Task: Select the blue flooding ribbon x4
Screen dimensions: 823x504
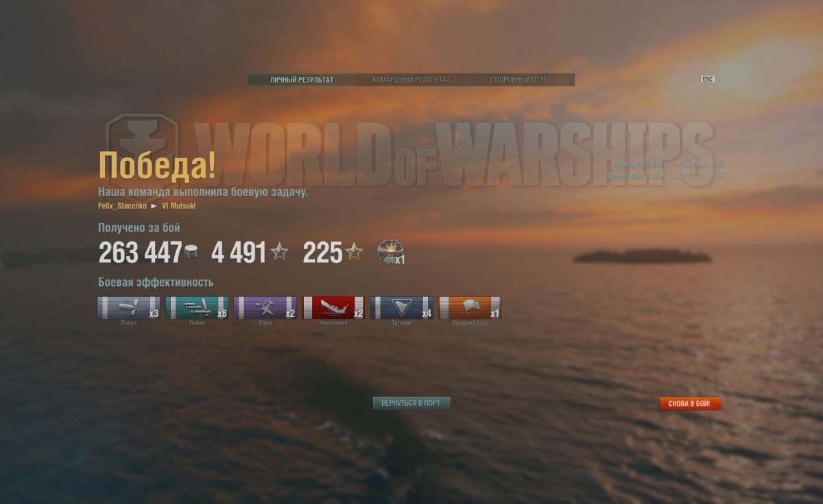Action: point(401,308)
